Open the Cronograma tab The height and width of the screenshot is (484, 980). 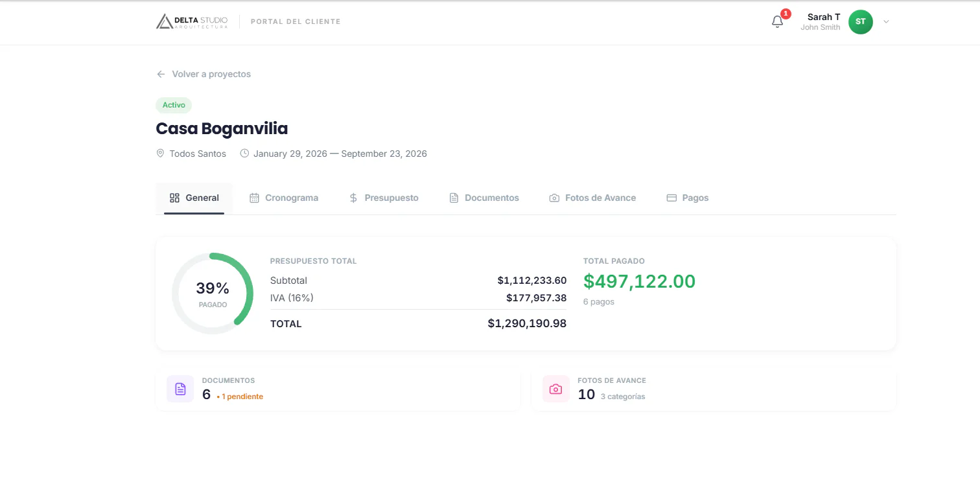pos(284,198)
